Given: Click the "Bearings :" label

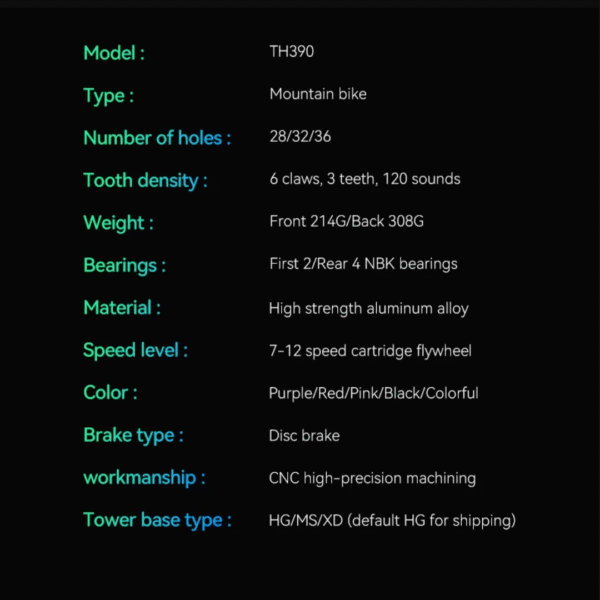Looking at the screenshot, I should coord(124,265).
